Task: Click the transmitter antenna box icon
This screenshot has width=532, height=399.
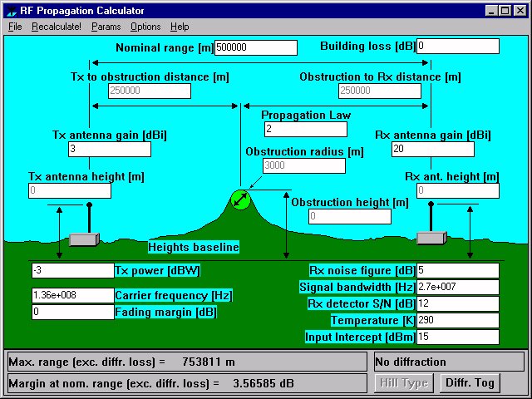Action: pos(84,239)
